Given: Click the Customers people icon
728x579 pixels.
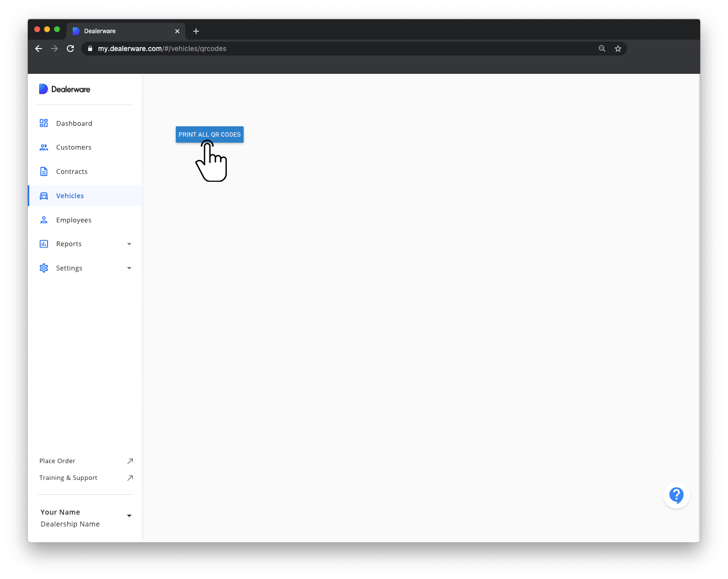Looking at the screenshot, I should point(44,147).
